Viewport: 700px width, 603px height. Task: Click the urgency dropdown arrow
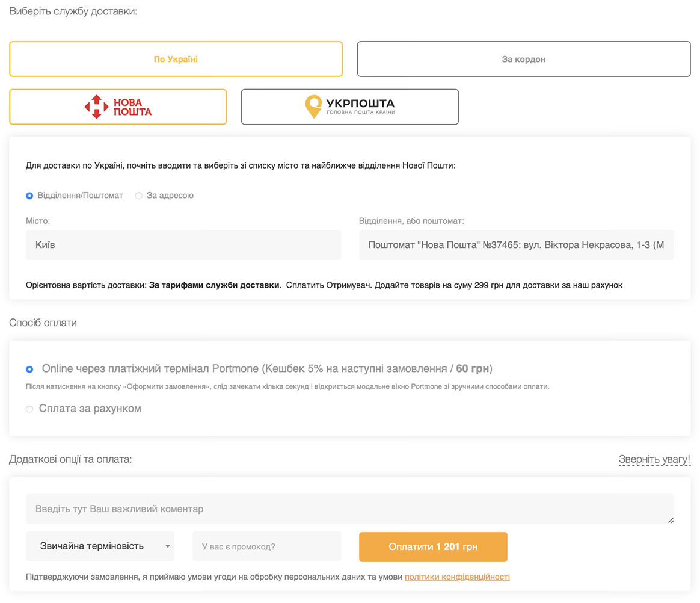(168, 547)
